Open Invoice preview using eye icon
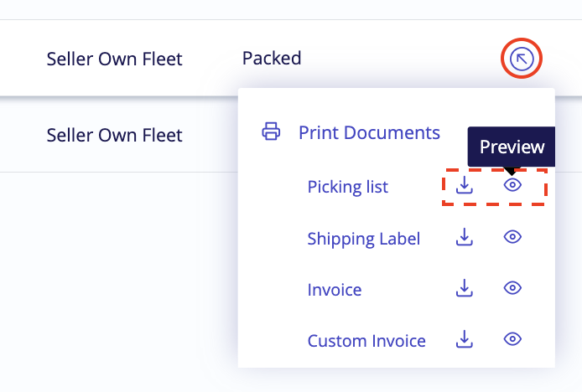Image resolution: width=582 pixels, height=392 pixels. (x=512, y=288)
